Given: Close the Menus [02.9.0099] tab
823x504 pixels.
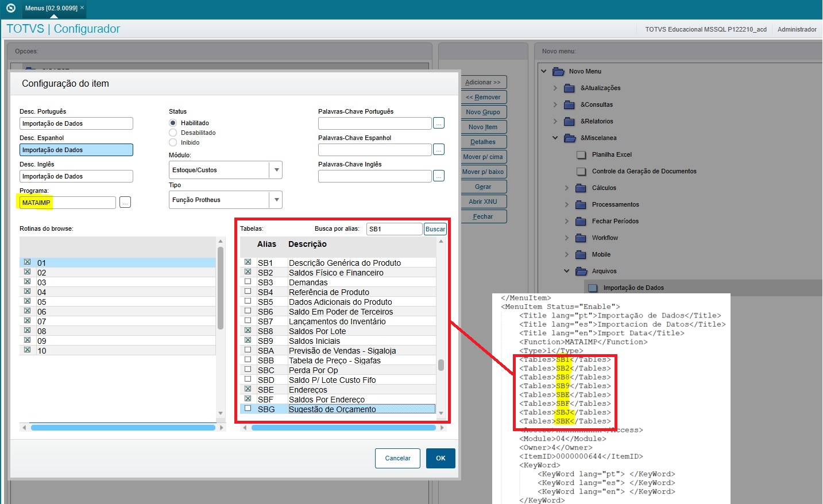Looking at the screenshot, I should point(82,7).
